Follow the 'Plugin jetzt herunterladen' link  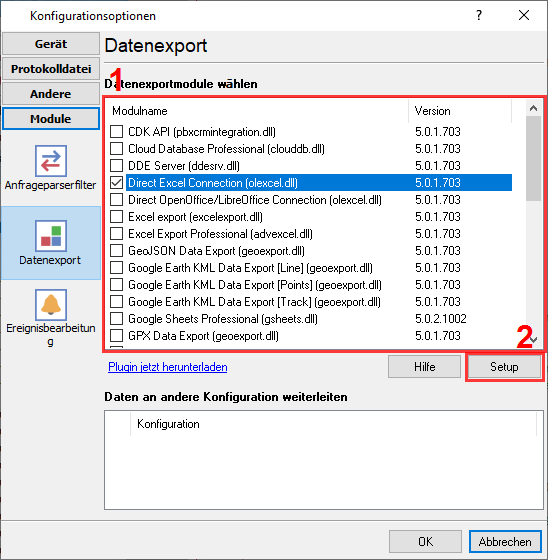point(168,367)
